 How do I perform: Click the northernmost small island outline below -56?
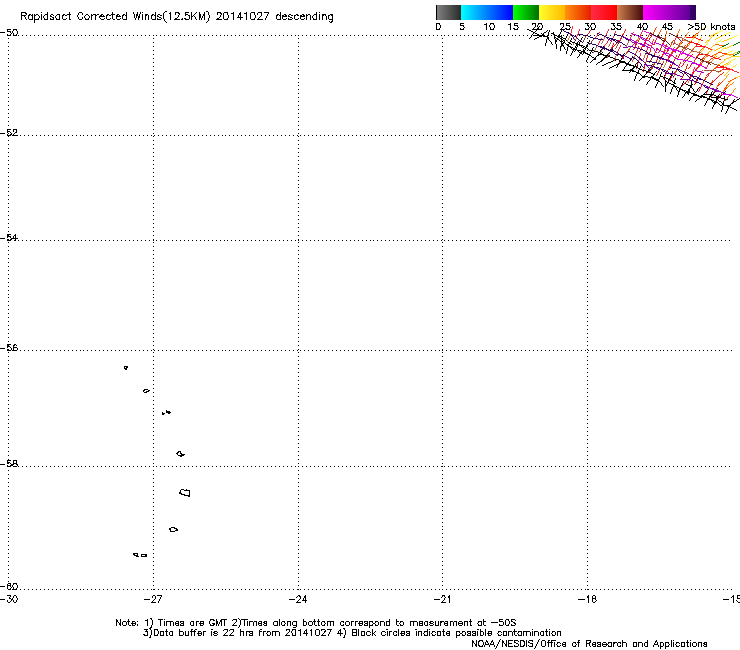[126, 367]
